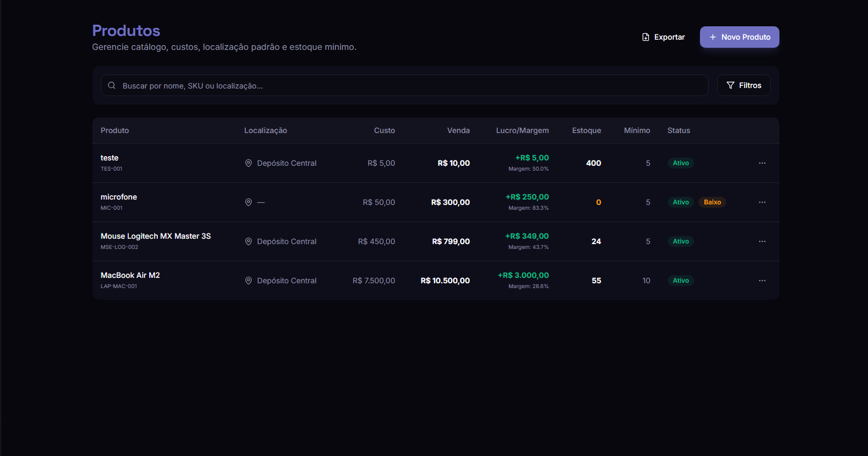The image size is (868, 456).
Task: Click the Produto column header
Action: (x=115, y=130)
